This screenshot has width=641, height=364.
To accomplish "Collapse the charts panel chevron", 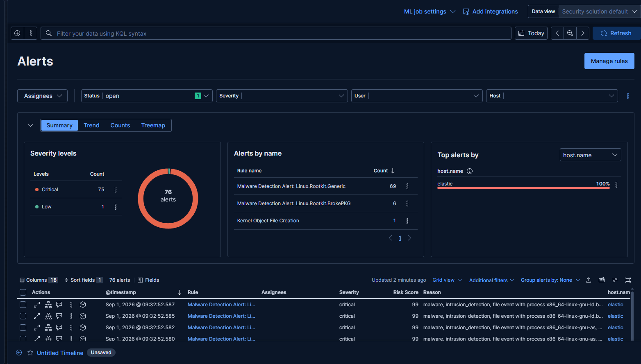I will point(30,125).
